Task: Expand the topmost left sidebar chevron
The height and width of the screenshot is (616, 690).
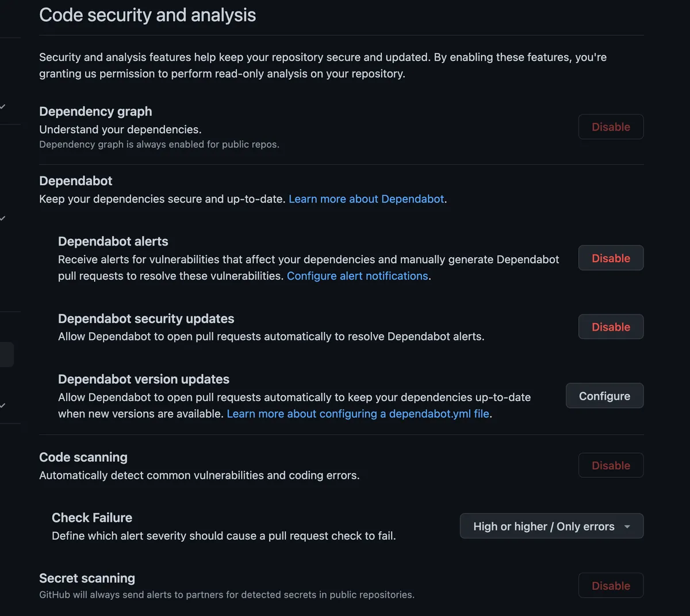Action: pos(3,107)
